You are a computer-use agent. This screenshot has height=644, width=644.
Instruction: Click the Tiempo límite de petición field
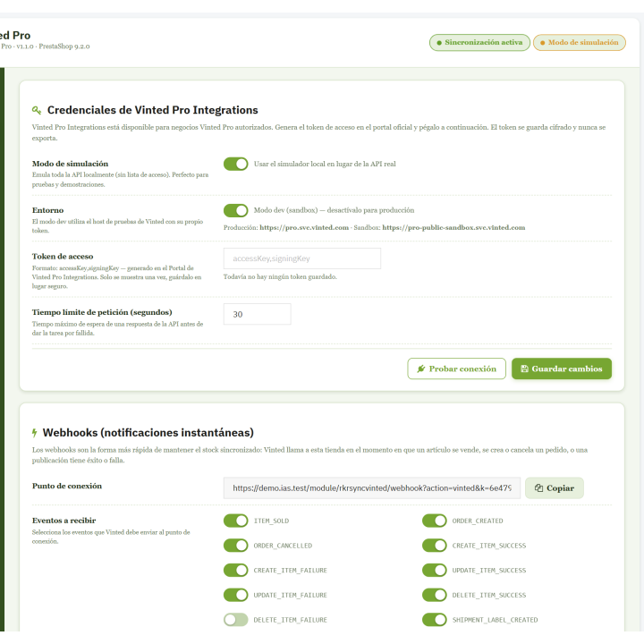257,314
